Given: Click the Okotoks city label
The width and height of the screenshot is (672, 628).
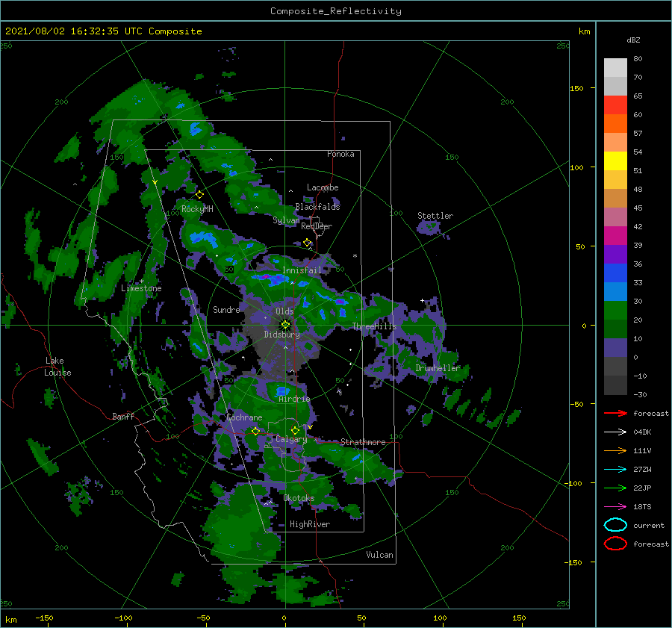Looking at the screenshot, I should pyautogui.click(x=299, y=498).
